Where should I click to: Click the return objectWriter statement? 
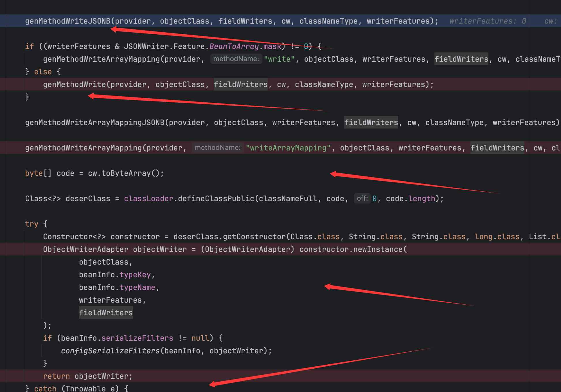pos(87,376)
